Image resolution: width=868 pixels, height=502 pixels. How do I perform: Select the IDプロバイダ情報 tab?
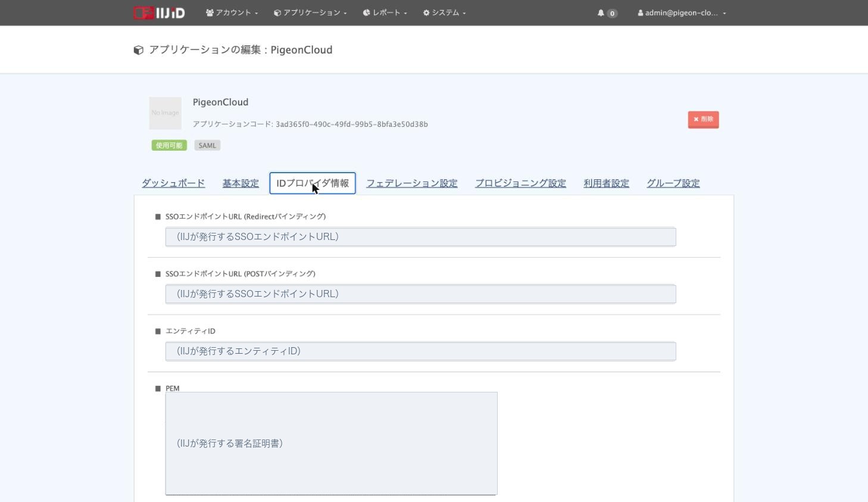(x=313, y=183)
